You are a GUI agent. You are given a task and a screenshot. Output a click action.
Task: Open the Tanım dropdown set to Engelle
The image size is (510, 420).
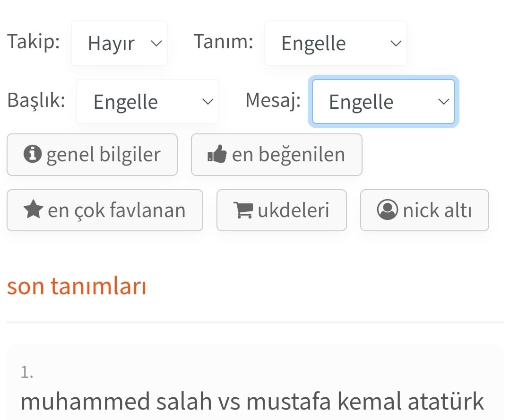336,43
